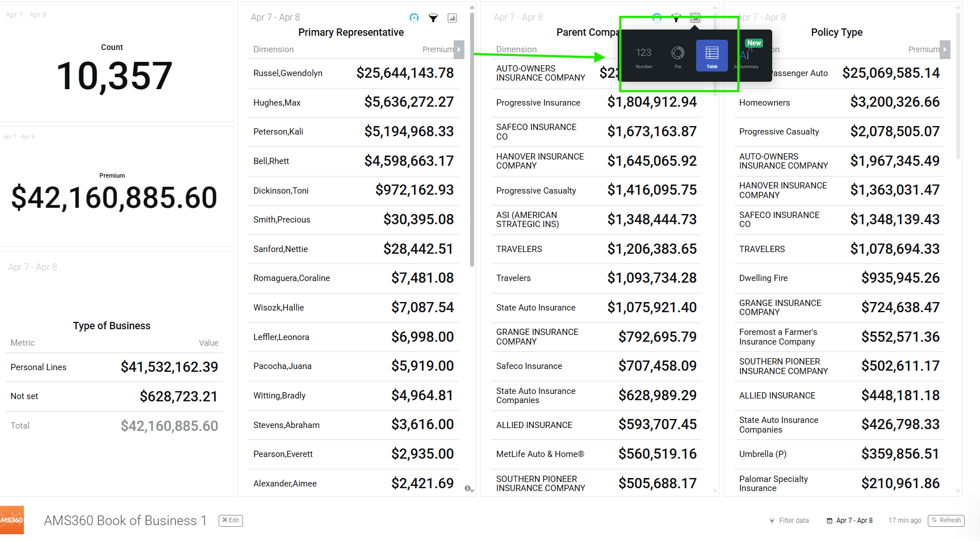Screen dimensions: 980x541
Task: Select the Stevens,Abraham row
Action: (x=353, y=425)
